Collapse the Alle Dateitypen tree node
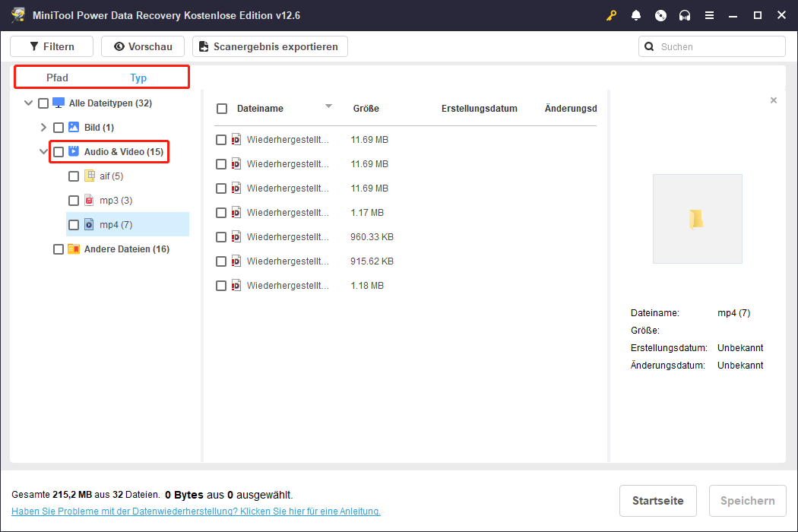The image size is (798, 532). [x=29, y=103]
